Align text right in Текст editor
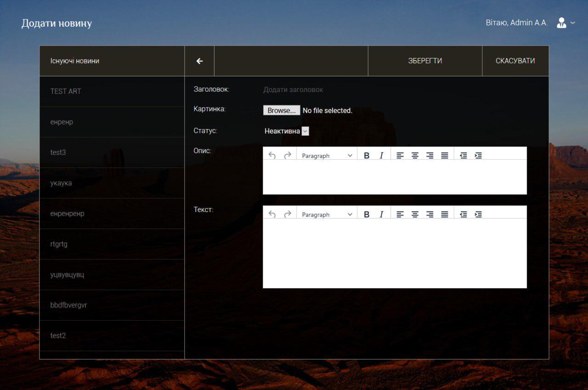This screenshot has width=588, height=390. point(430,214)
